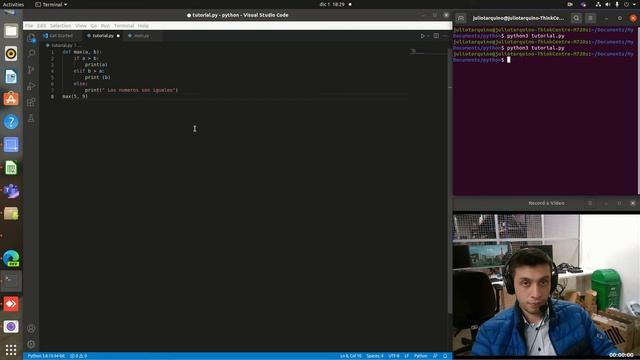Open the system power menu arrow

coord(635,4)
